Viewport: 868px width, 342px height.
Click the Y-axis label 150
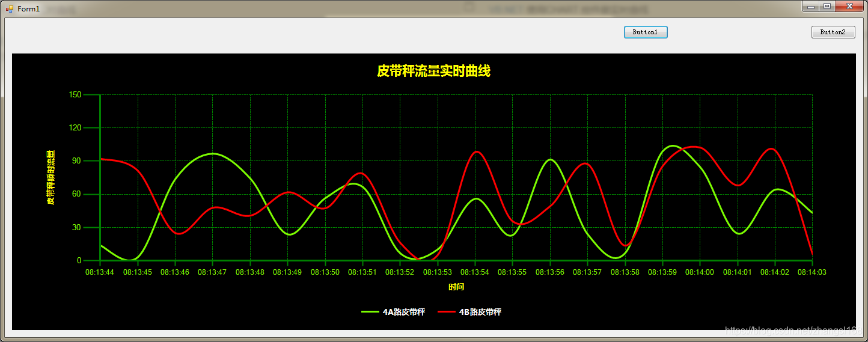75,94
